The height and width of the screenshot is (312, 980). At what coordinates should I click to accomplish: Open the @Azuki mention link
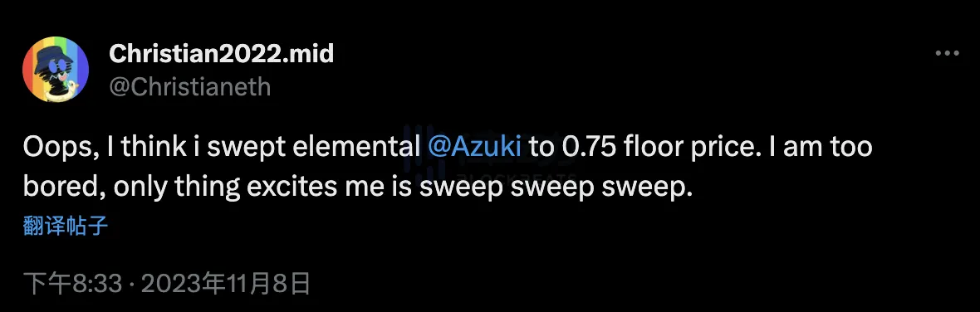475,149
